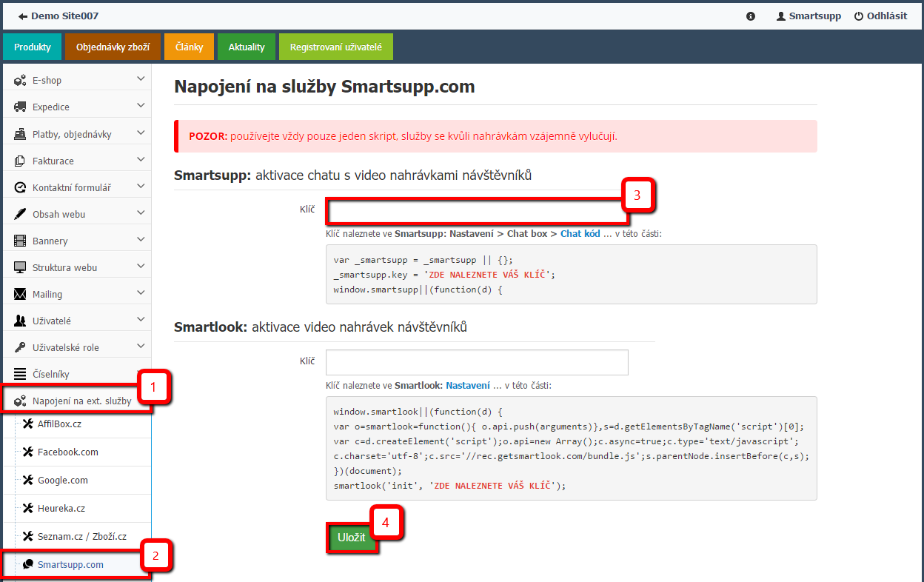
Task: Click the Heureka.cz tools icon
Action: [x=28, y=508]
